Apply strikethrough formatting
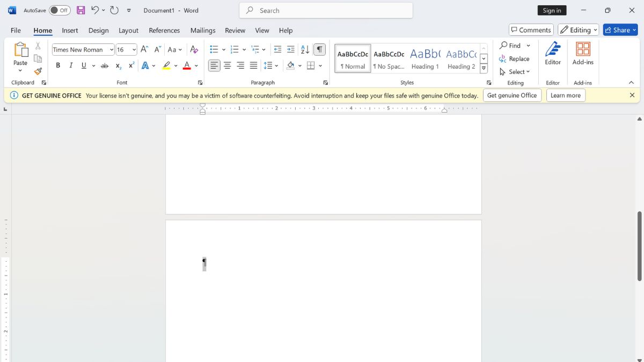This screenshot has height=362, width=644. point(105,65)
